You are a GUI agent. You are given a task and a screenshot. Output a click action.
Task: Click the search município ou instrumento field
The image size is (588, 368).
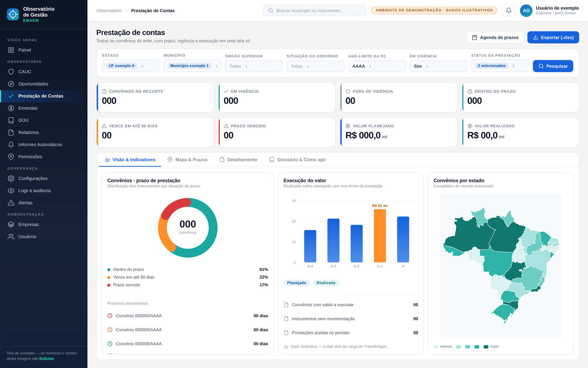(x=315, y=11)
